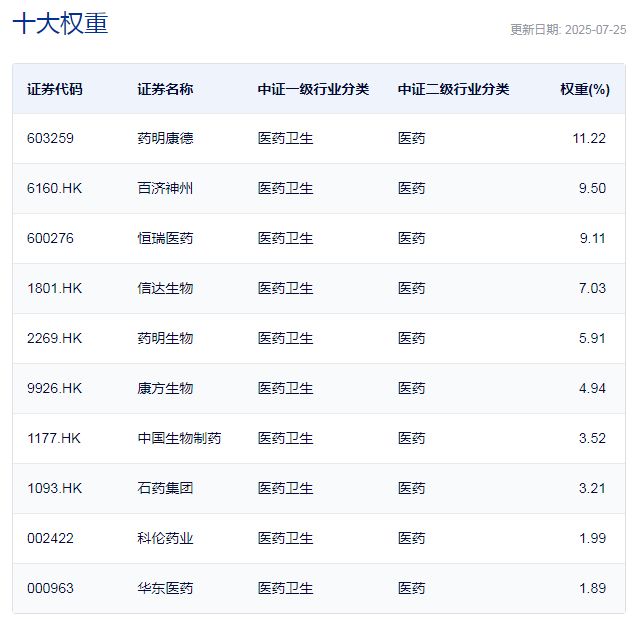Image resolution: width=633 pixels, height=619 pixels.
Task: Click stock code 1801.HK
Action: pos(54,288)
